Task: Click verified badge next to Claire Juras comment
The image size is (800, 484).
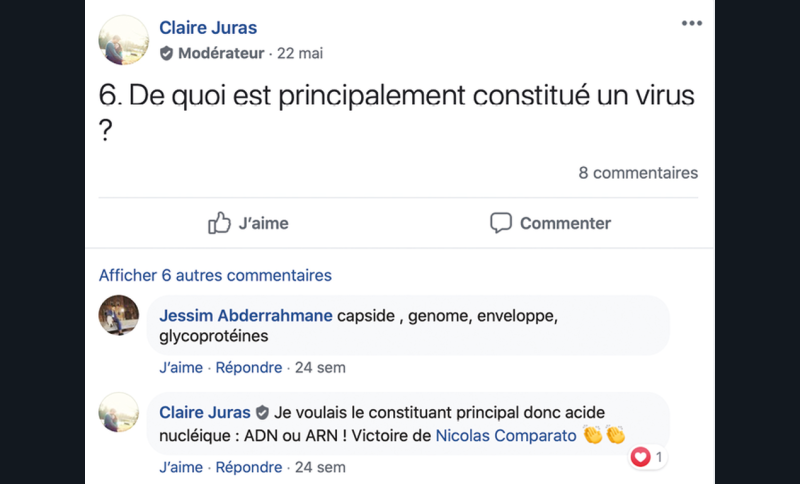Action: point(262,412)
